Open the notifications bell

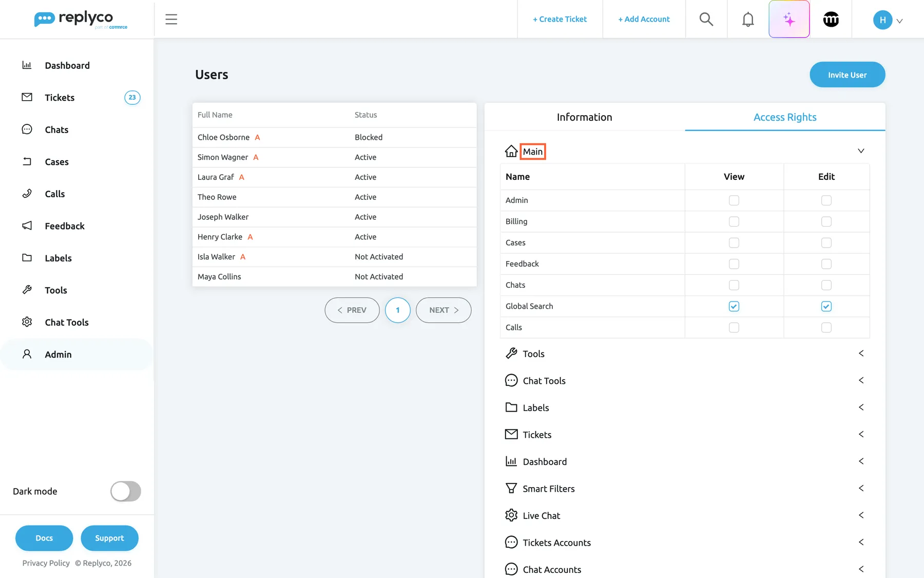point(748,19)
